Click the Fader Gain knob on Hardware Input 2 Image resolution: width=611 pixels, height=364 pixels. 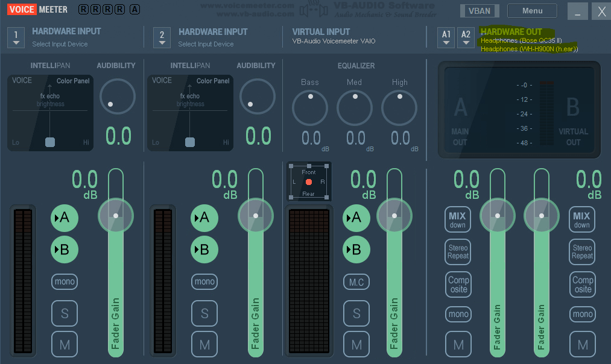tap(256, 216)
